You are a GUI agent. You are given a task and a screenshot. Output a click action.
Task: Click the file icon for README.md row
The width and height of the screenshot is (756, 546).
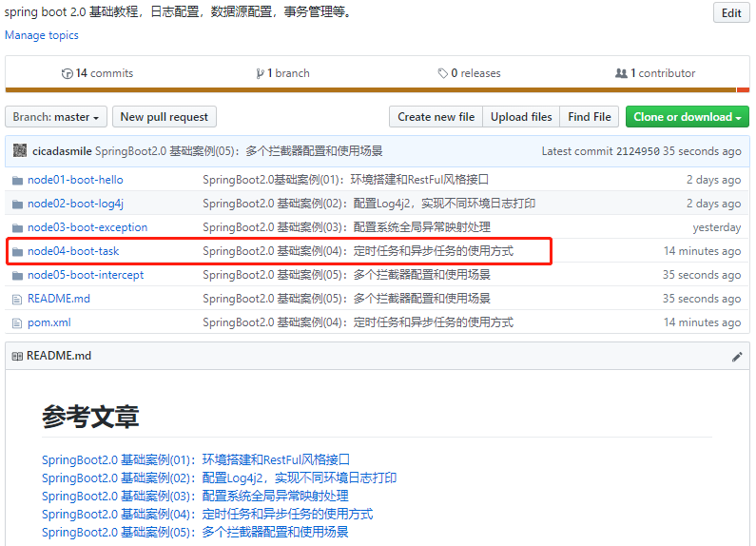[17, 300]
